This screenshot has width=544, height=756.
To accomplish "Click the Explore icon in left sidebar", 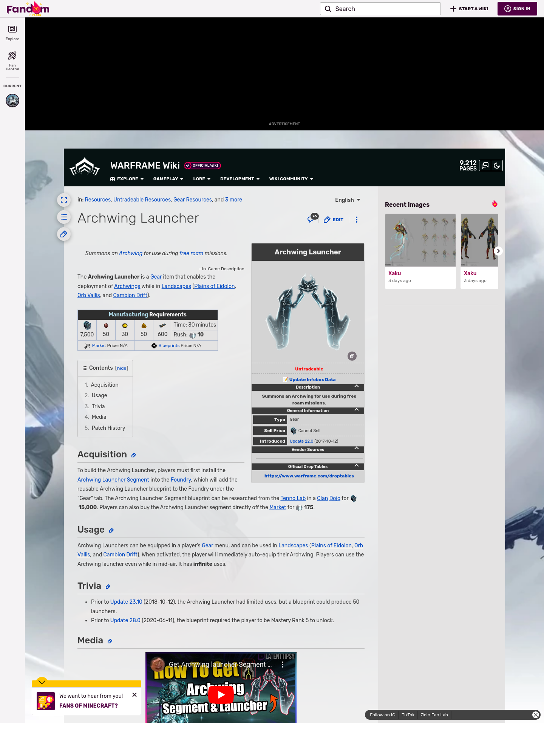I will point(12,29).
